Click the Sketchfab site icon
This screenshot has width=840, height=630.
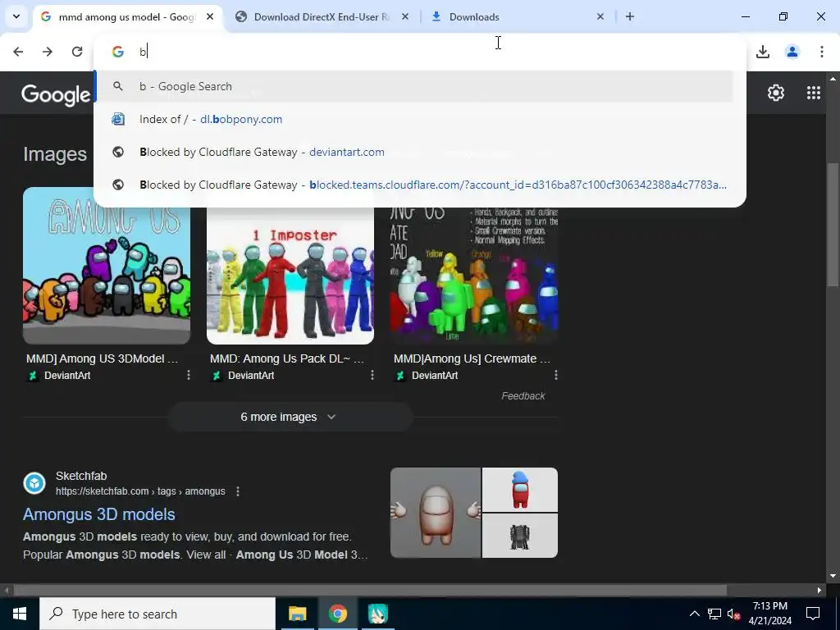coord(34,483)
